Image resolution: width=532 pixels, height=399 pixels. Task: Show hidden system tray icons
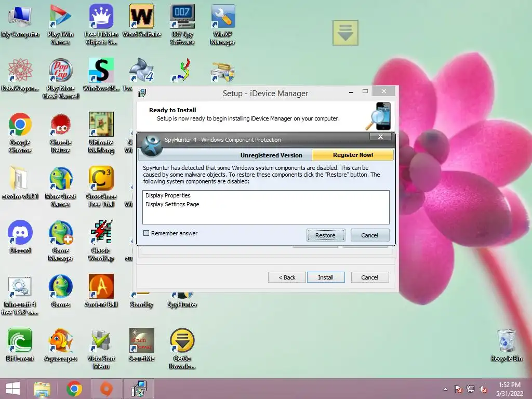click(x=445, y=389)
